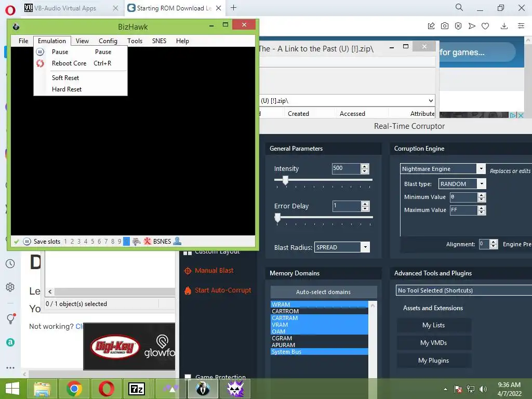Screen dimensions: 532x399
Task: Click the Opera sidebar lightbulb icon
Action: [11, 318]
